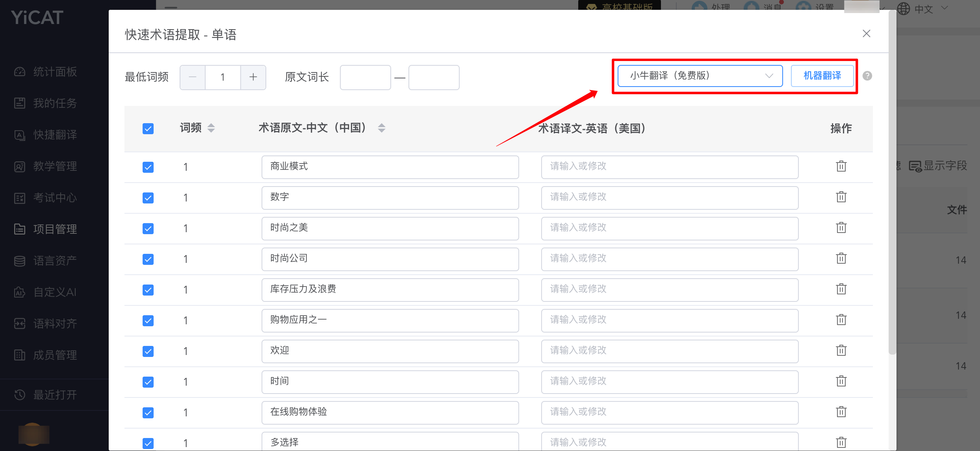Open 自定义AI in sidebar

click(x=46, y=292)
